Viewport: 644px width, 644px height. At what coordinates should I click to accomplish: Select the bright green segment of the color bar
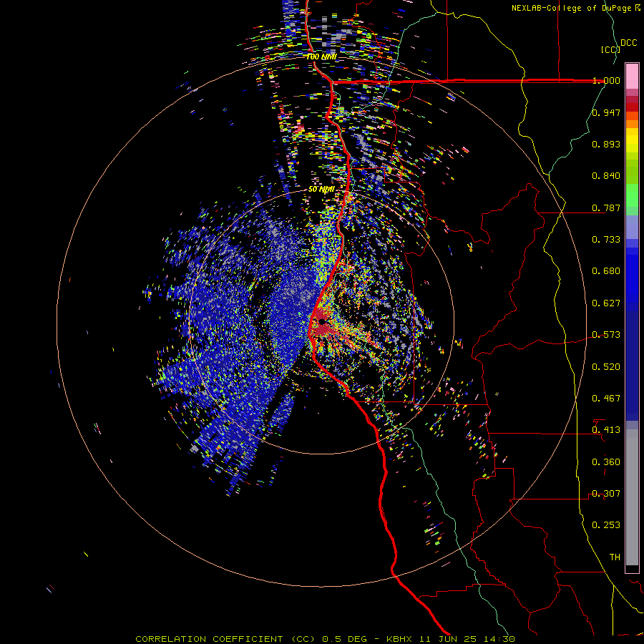(x=632, y=195)
